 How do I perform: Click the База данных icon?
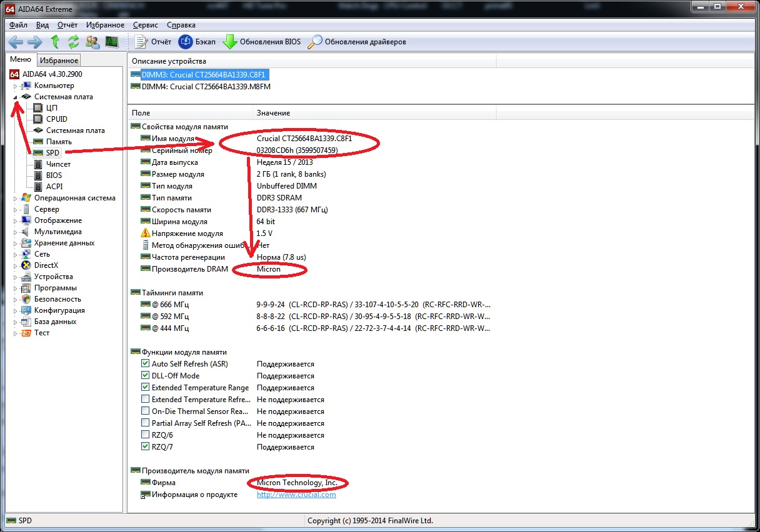[x=27, y=322]
